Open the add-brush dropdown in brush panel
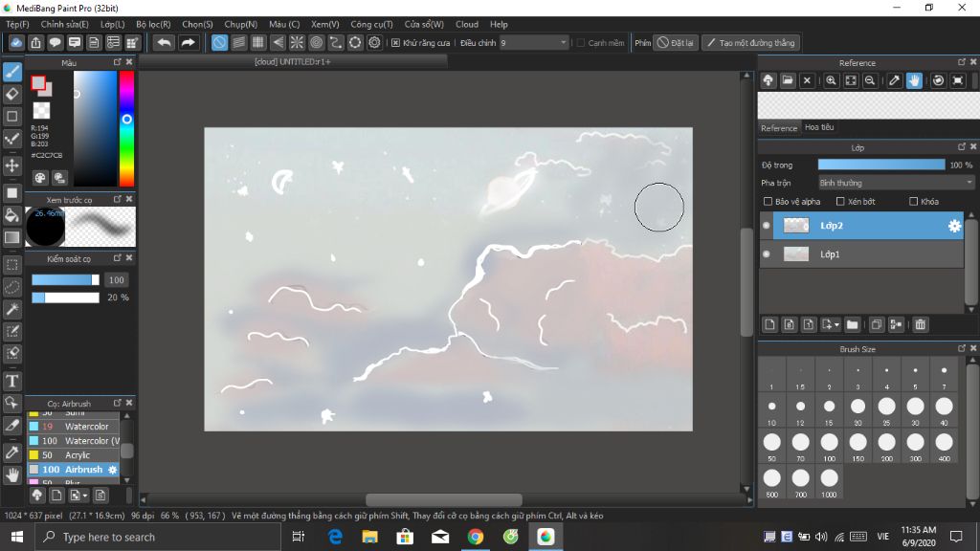Viewport: 980px width, 551px height. click(x=85, y=496)
